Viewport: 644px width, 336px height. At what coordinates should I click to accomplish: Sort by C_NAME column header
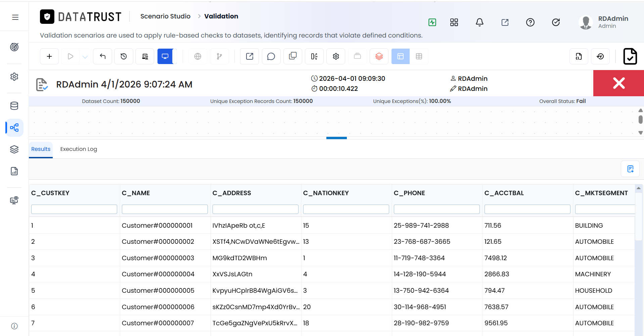pos(136,193)
